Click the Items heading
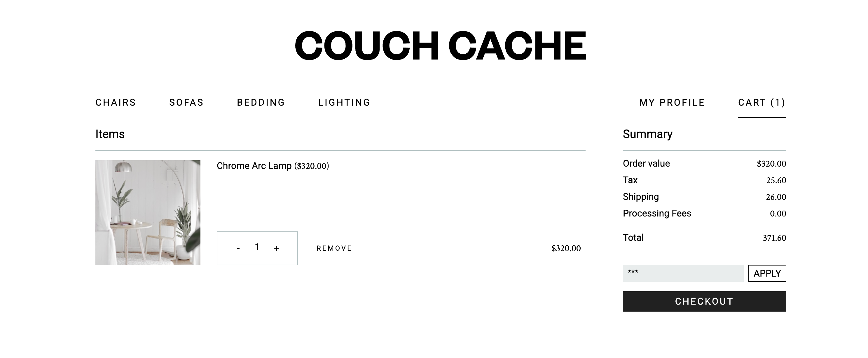Viewport: 868px width, 358px height. coord(110,134)
